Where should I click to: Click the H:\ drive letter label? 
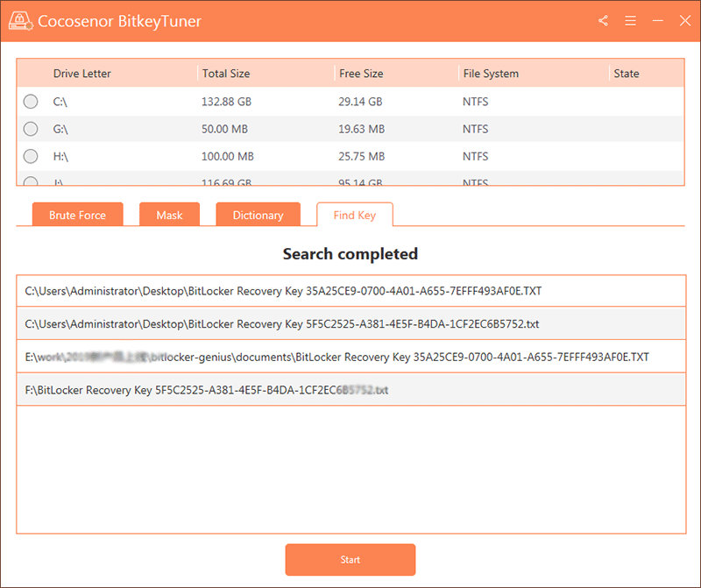pos(60,157)
